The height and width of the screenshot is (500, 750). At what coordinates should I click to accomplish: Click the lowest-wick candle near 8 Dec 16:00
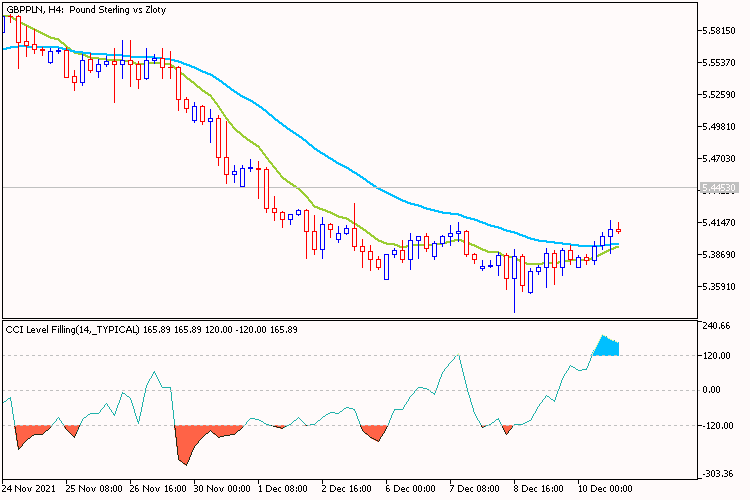(x=515, y=280)
